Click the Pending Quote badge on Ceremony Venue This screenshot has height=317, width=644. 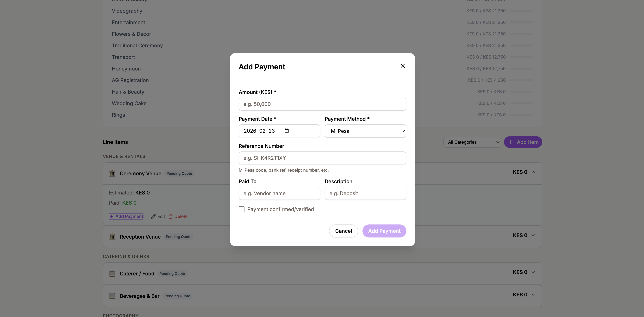179,173
